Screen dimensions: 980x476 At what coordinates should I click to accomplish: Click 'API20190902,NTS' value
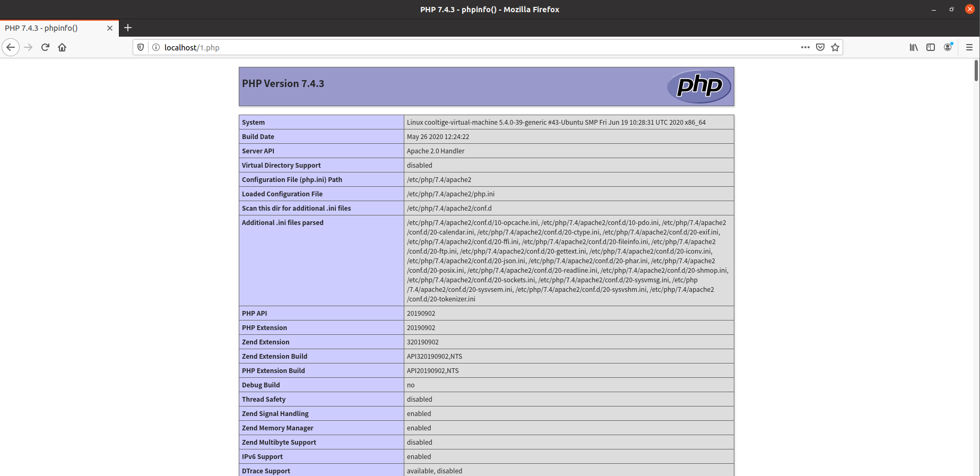[x=432, y=370]
